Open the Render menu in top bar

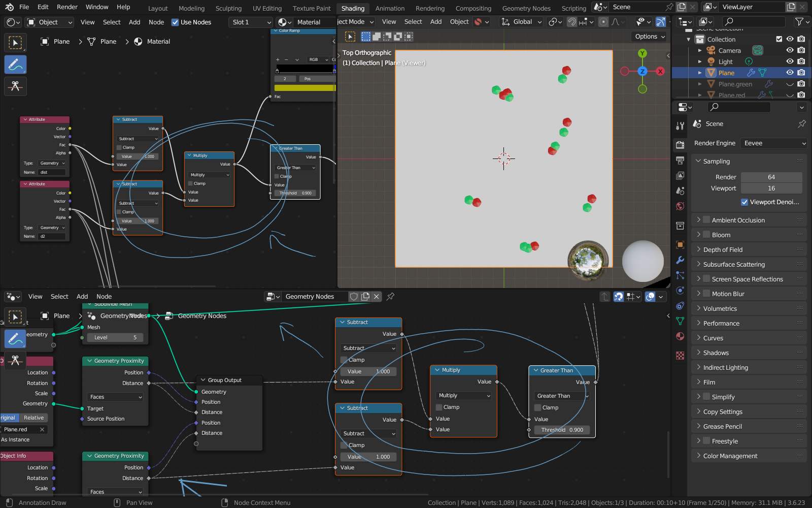tap(67, 7)
